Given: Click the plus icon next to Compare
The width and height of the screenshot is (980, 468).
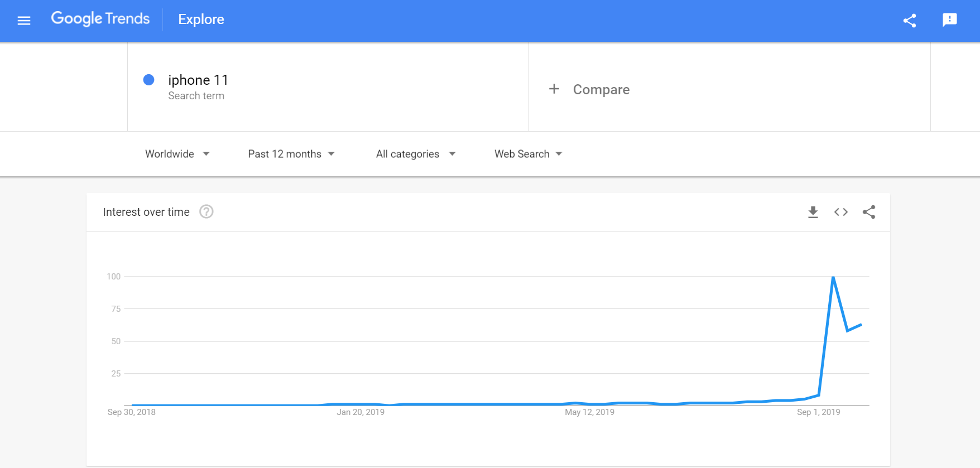Looking at the screenshot, I should pos(554,89).
